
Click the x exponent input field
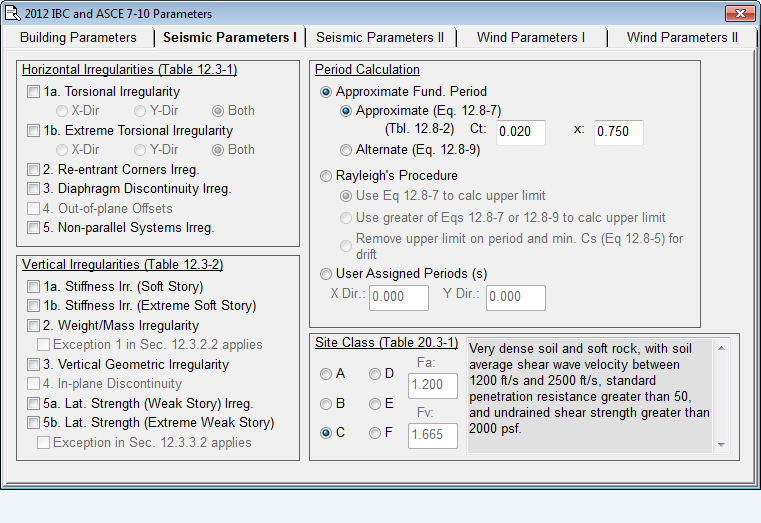618,132
